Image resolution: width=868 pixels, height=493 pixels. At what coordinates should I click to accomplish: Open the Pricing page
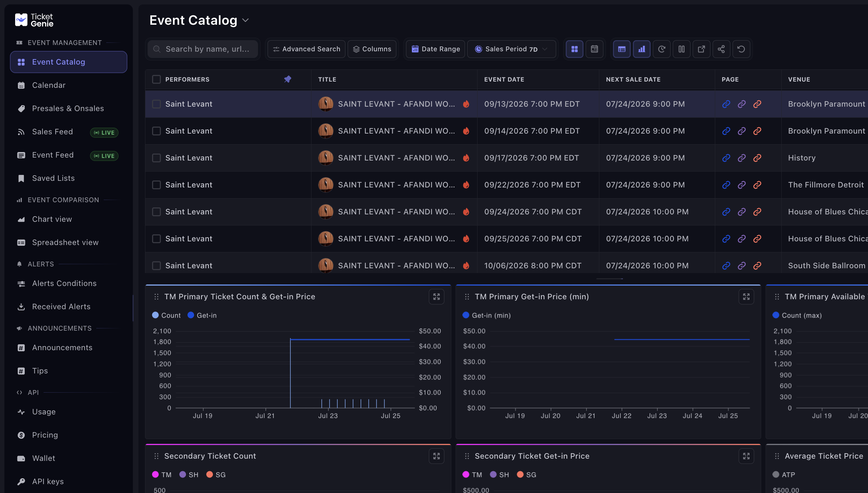[x=69, y=435]
